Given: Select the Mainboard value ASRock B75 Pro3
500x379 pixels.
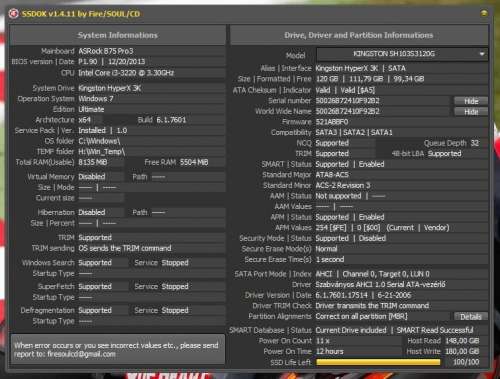Looking at the screenshot, I should [x=106, y=51].
